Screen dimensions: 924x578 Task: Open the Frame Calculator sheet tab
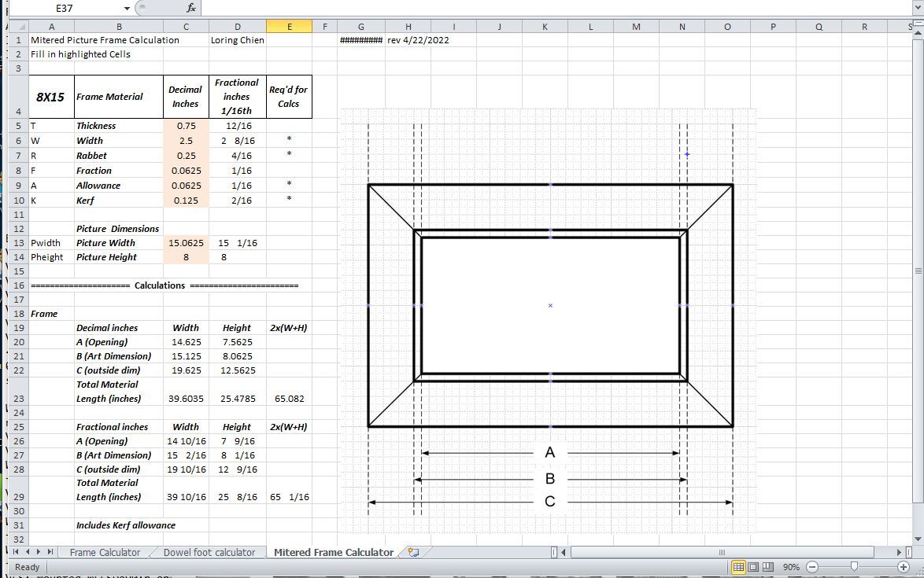tap(105, 553)
